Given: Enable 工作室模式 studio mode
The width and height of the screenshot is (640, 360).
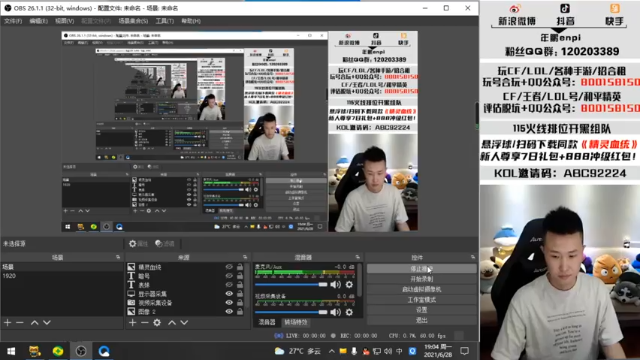Looking at the screenshot, I should pyautogui.click(x=421, y=300).
